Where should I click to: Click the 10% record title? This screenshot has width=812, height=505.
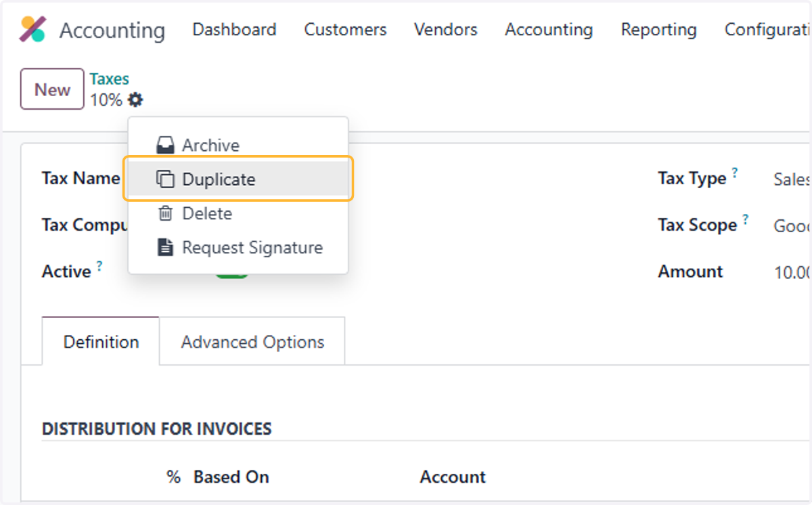coord(106,100)
